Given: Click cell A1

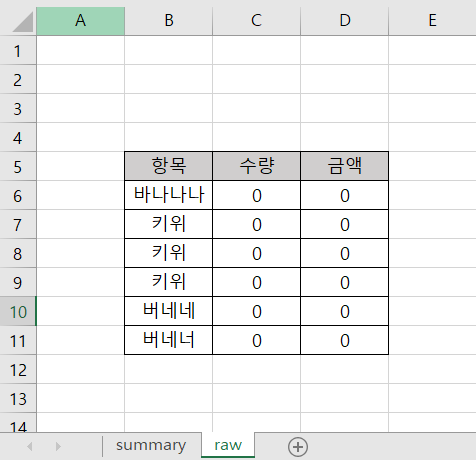Looking at the screenshot, I should pos(80,50).
